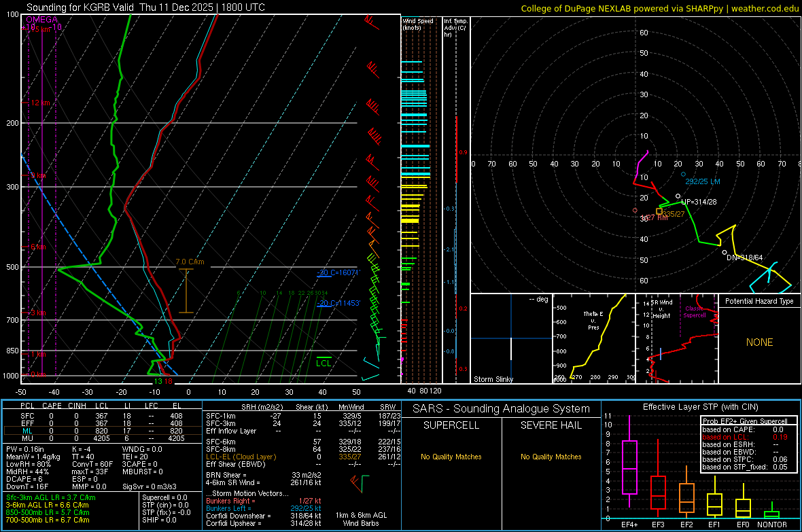Viewport: 802px width, 532px height.
Task: Click the magenta OMEGA label
Action: pos(41,20)
